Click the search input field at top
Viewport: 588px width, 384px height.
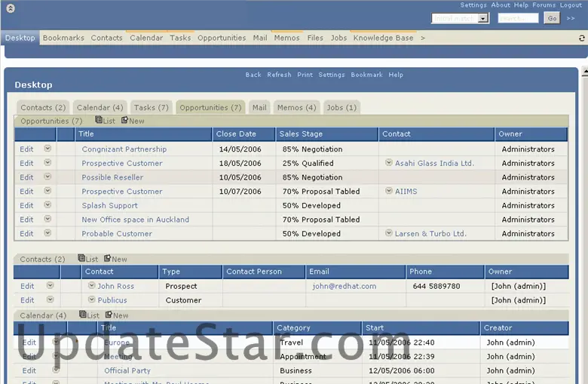coord(518,18)
